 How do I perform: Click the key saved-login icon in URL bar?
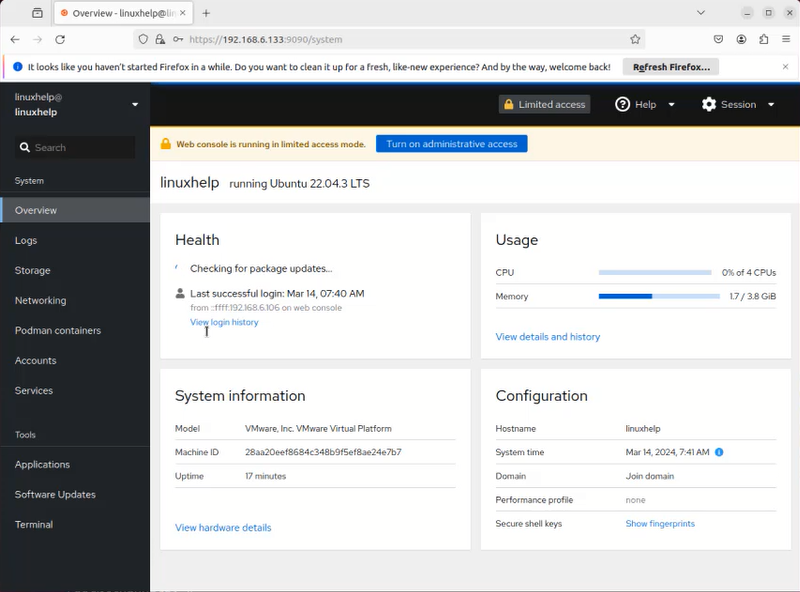coord(178,39)
